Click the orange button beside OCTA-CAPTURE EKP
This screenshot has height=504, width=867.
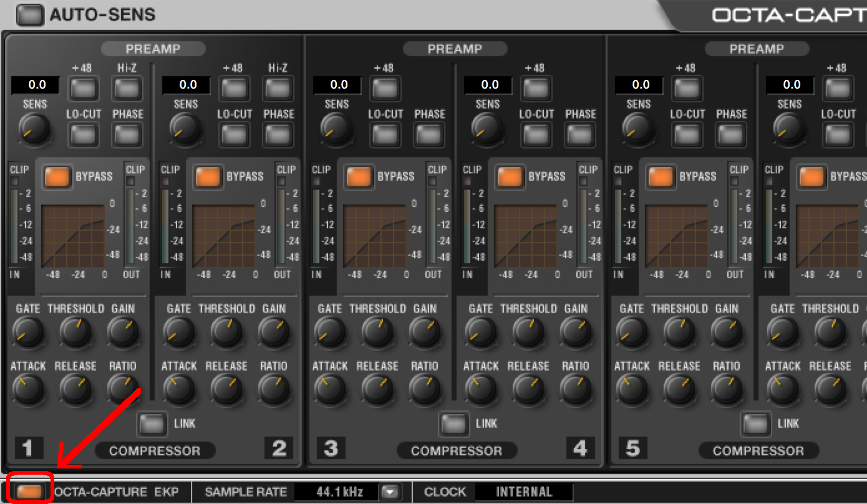[31, 492]
